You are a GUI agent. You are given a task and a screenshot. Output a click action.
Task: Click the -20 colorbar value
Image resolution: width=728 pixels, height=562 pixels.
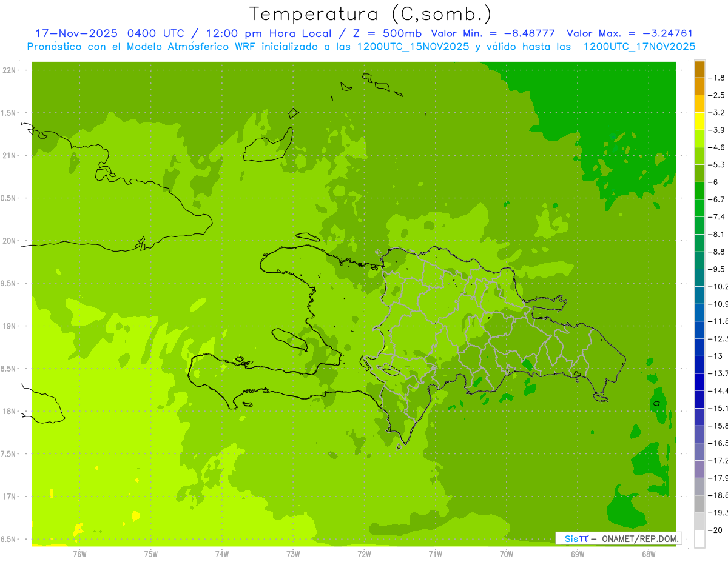coord(715,530)
